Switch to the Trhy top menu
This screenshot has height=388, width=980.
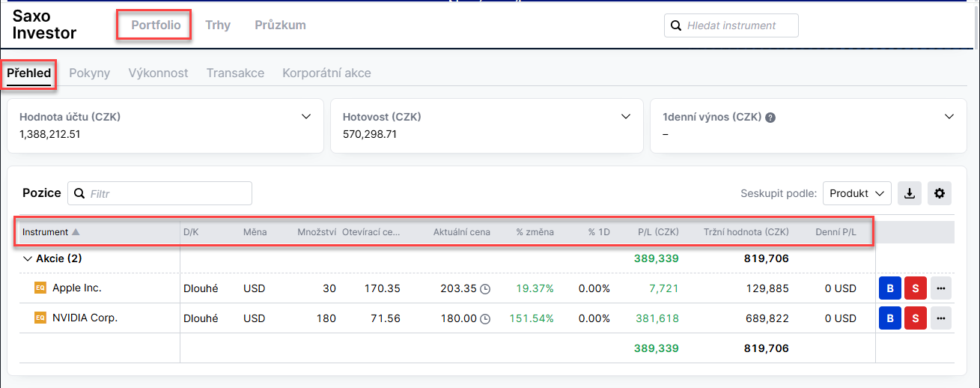pyautogui.click(x=218, y=25)
